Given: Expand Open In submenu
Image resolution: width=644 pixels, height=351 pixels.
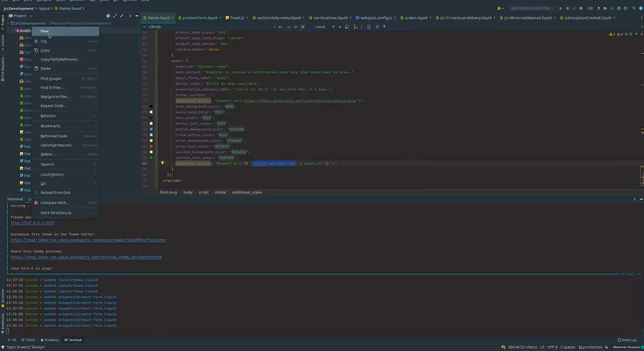Looking at the screenshot, I should (65, 164).
